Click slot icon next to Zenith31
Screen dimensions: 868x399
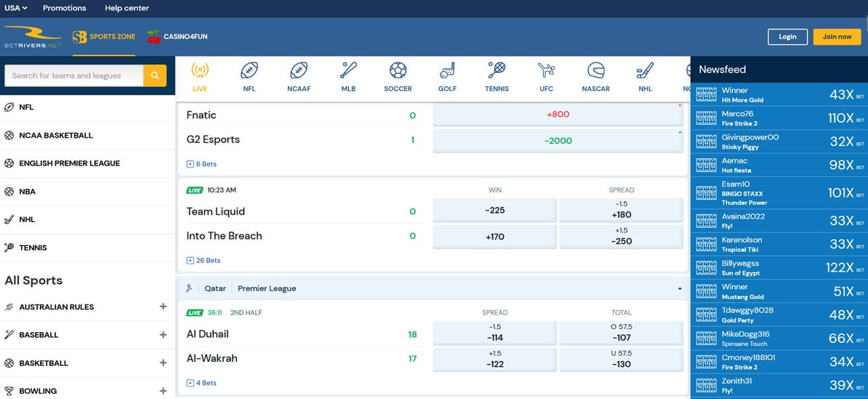(707, 385)
